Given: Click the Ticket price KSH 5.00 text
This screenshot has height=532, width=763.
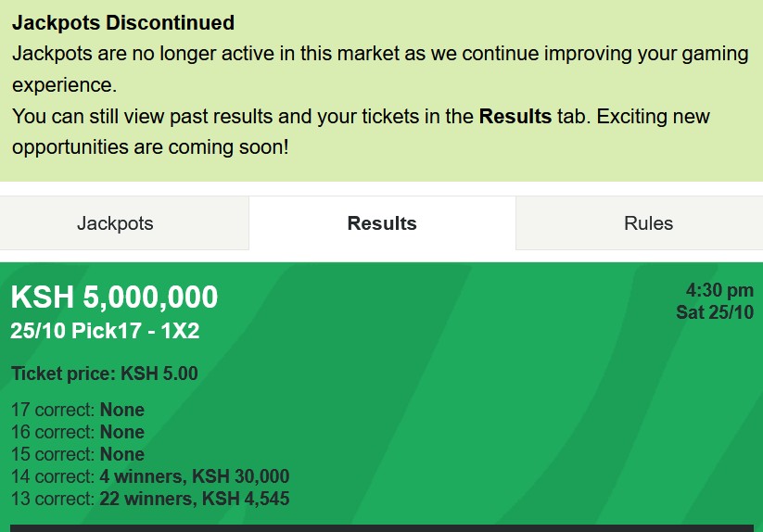Looking at the screenshot, I should click(x=105, y=374).
